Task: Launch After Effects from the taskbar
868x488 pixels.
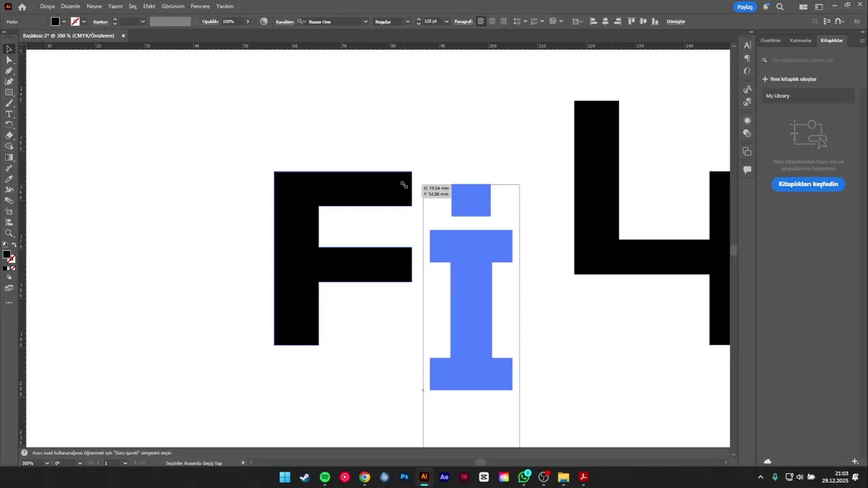Action: [x=444, y=477]
